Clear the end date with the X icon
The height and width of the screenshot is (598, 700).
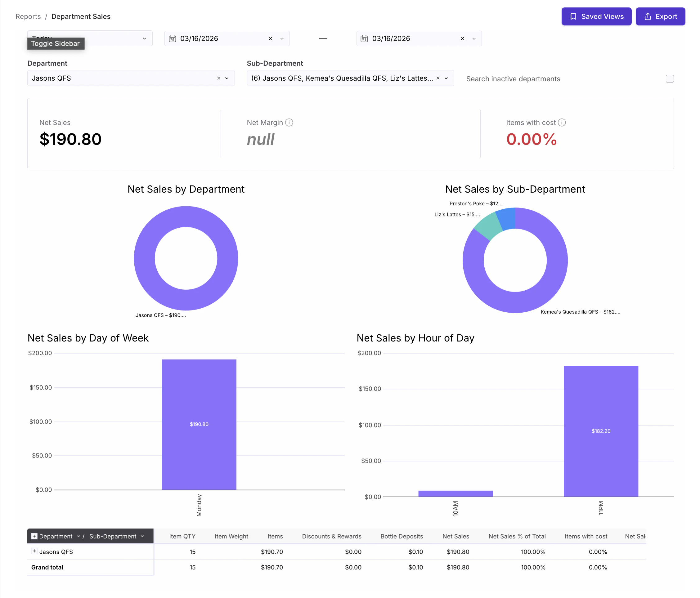pyautogui.click(x=462, y=38)
